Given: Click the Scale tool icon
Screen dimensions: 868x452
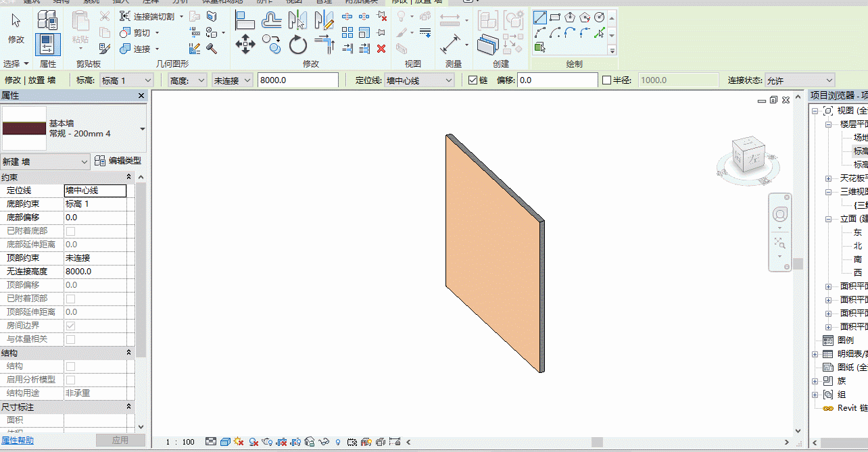Looking at the screenshot, I should tap(364, 32).
